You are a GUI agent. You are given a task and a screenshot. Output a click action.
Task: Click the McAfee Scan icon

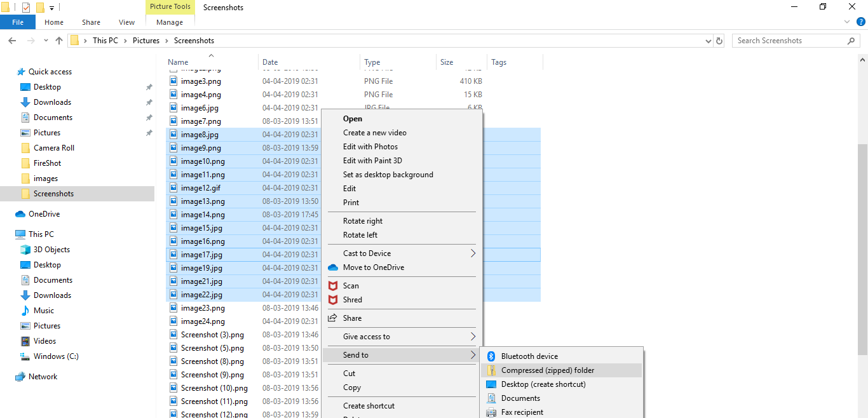click(332, 286)
